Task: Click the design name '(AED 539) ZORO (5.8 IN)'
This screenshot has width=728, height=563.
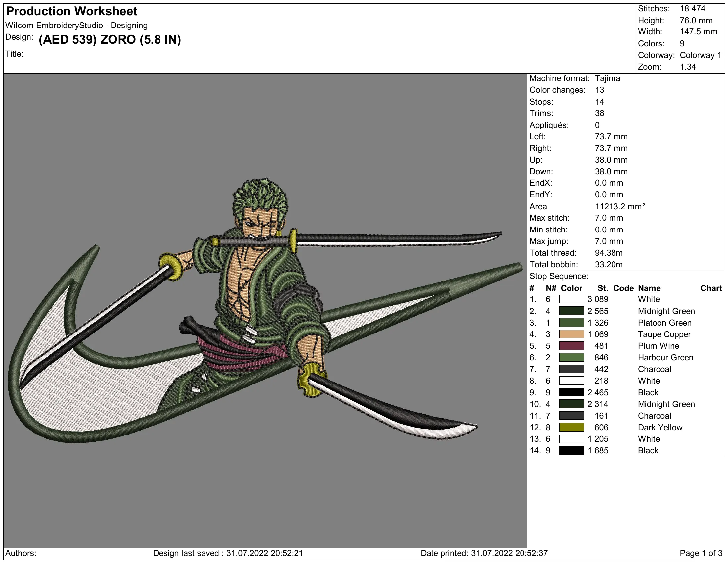Action: pyautogui.click(x=110, y=40)
